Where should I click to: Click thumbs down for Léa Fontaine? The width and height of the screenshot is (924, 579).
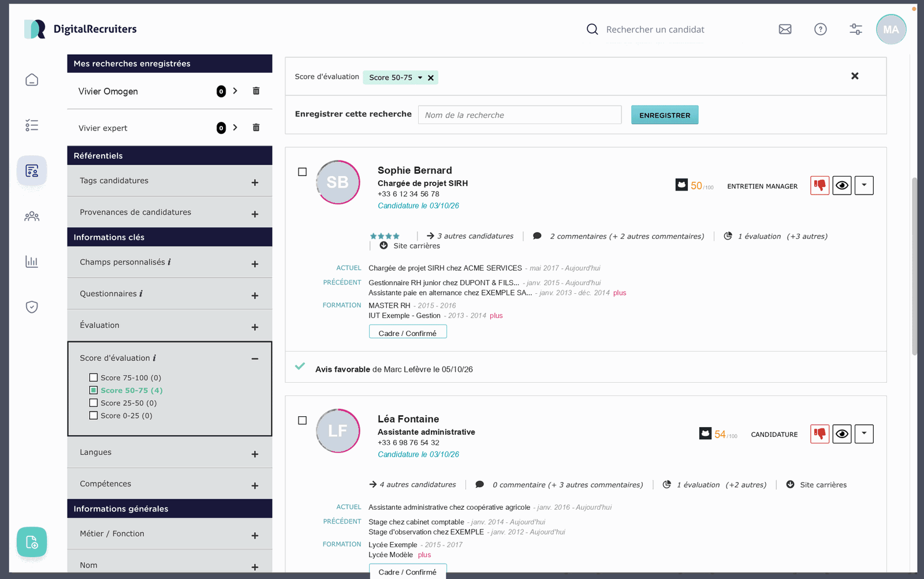(819, 434)
